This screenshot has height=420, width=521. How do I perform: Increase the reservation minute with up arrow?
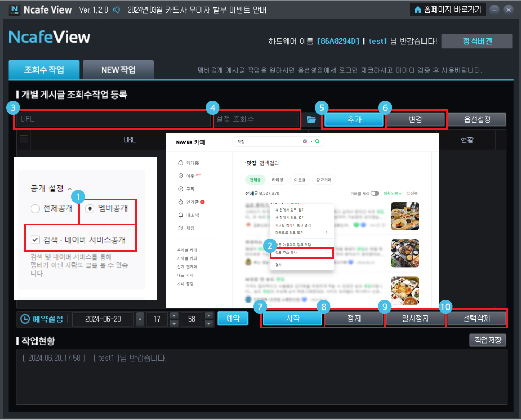pyautogui.click(x=209, y=315)
